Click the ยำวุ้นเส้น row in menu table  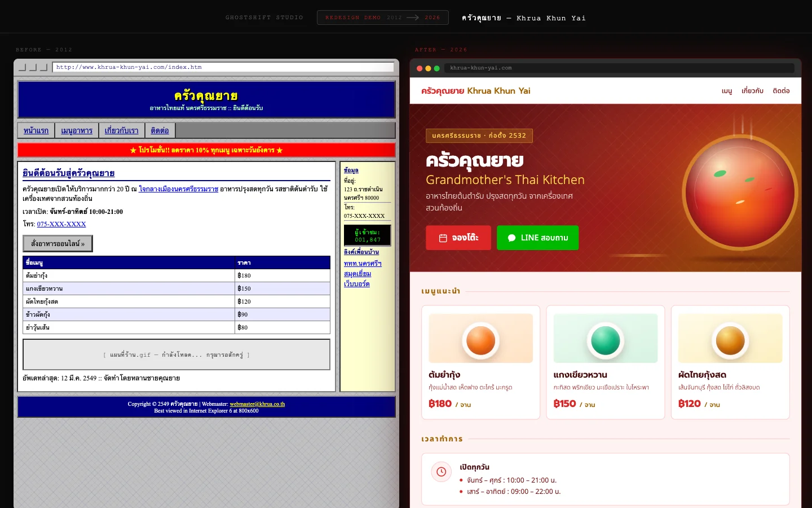pyautogui.click(x=176, y=327)
